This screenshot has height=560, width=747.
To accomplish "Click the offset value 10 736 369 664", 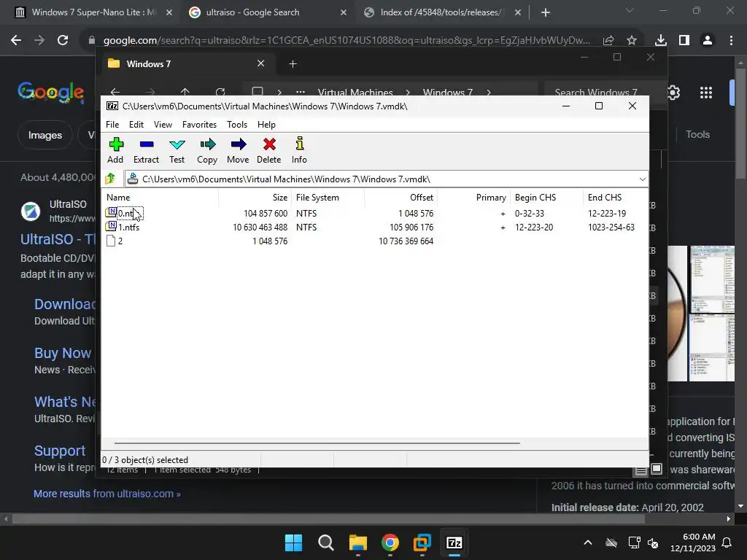I will 406,241.
